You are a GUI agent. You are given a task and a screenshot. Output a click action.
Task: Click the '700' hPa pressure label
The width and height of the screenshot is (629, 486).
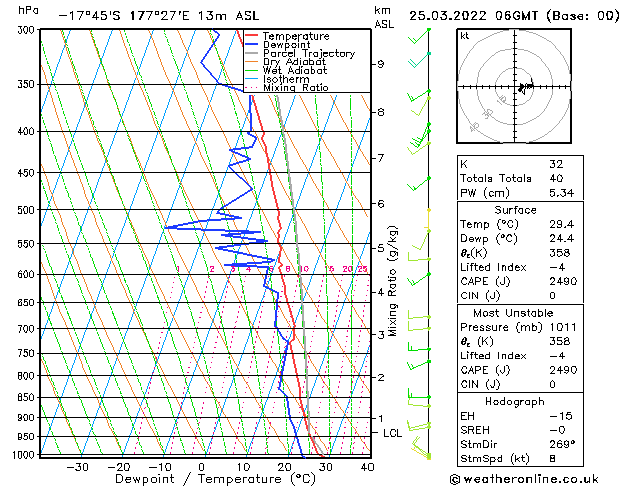pyautogui.click(x=28, y=329)
